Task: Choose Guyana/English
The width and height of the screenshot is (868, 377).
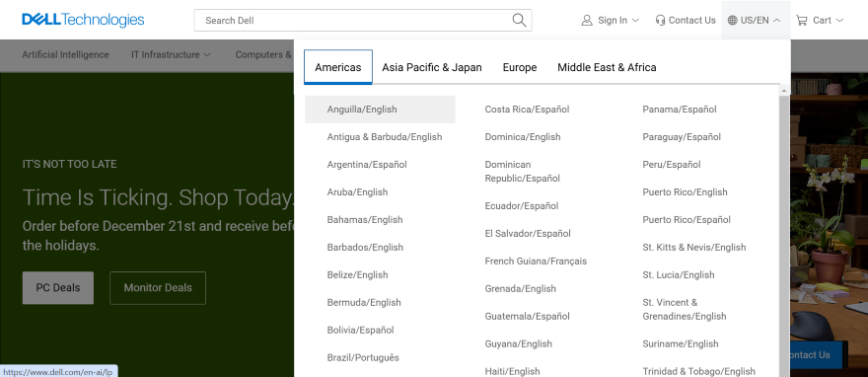Action: pos(519,344)
